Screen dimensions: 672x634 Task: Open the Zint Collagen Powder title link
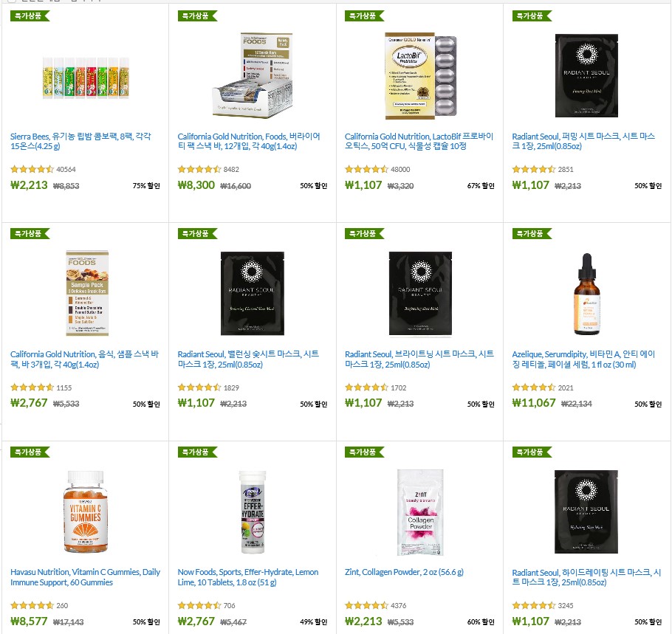pyautogui.click(x=404, y=572)
